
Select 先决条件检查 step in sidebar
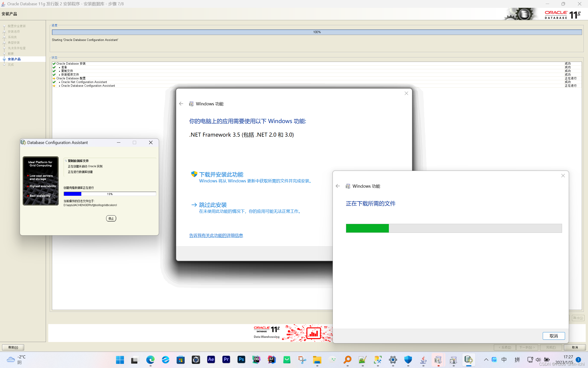click(x=17, y=48)
